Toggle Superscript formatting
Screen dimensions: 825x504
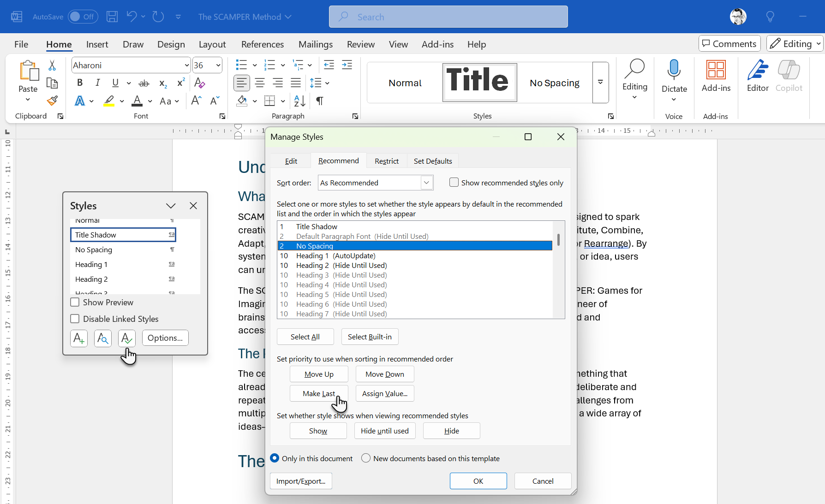click(181, 83)
